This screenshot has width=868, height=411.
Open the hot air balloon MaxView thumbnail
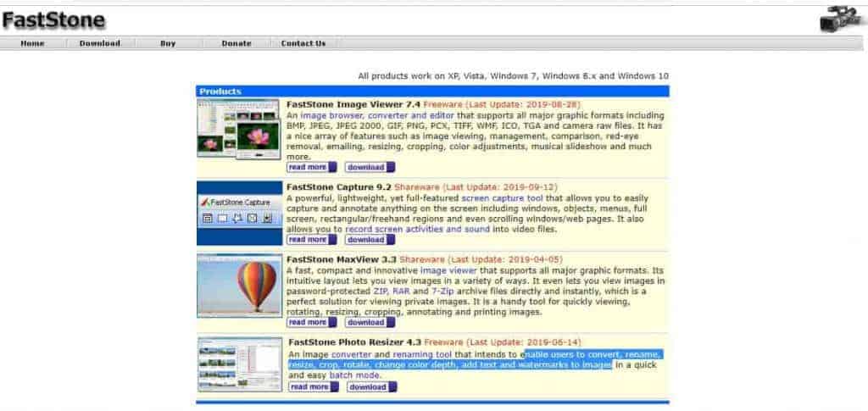[x=239, y=286]
